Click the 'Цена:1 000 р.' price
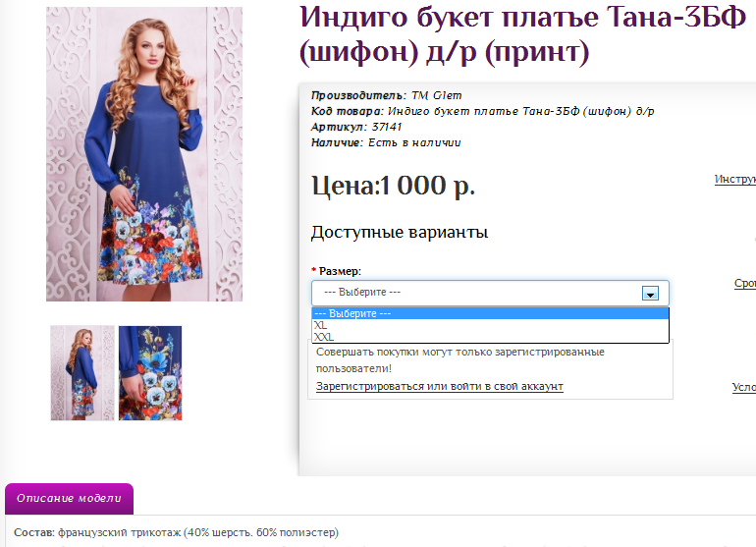The width and height of the screenshot is (756, 547). [394, 186]
